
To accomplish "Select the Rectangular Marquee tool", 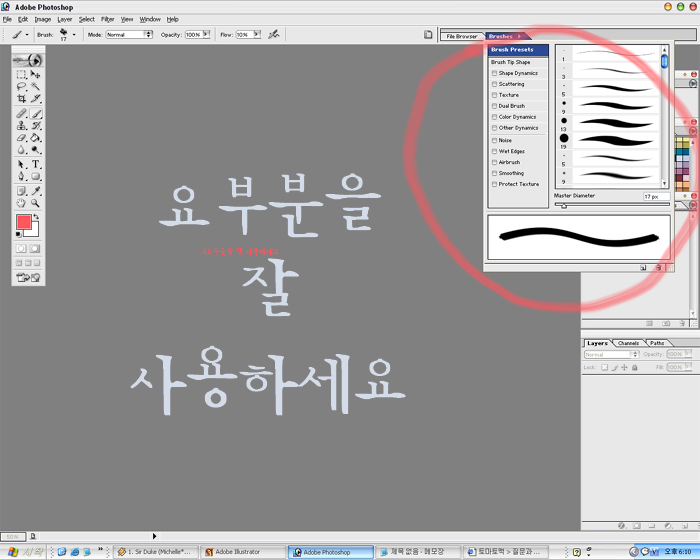I will [x=22, y=74].
